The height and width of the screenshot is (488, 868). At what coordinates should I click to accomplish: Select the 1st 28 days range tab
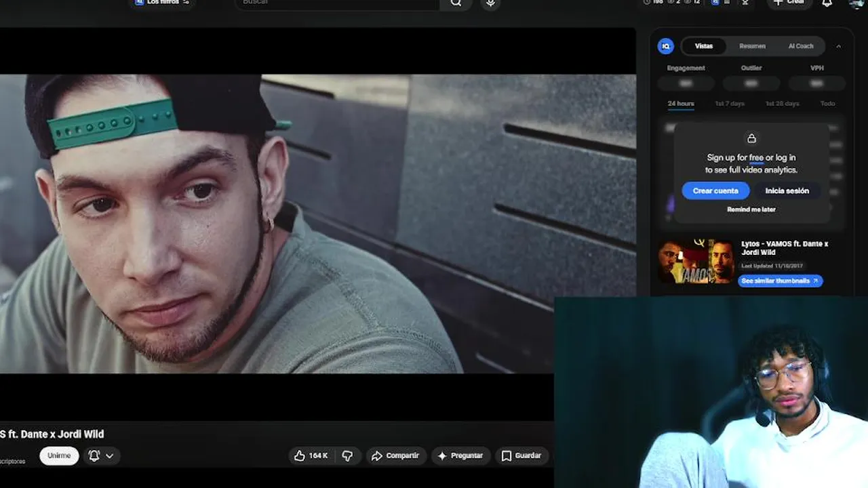tap(782, 104)
